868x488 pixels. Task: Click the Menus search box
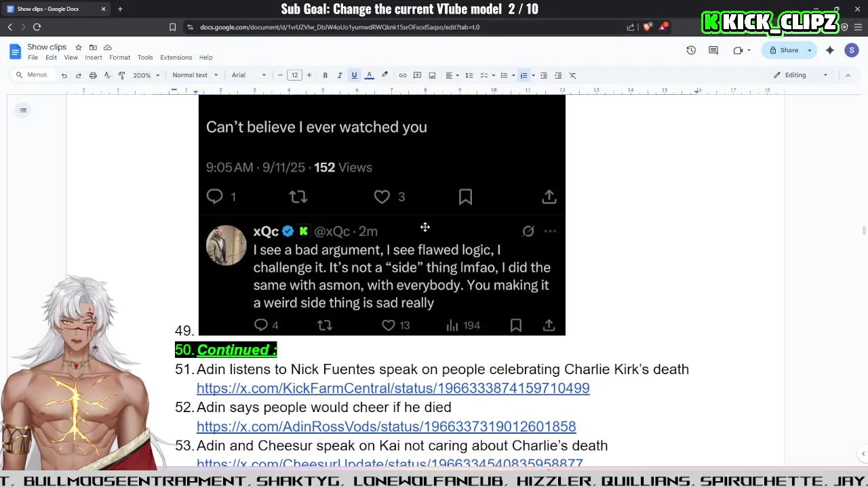pos(31,75)
